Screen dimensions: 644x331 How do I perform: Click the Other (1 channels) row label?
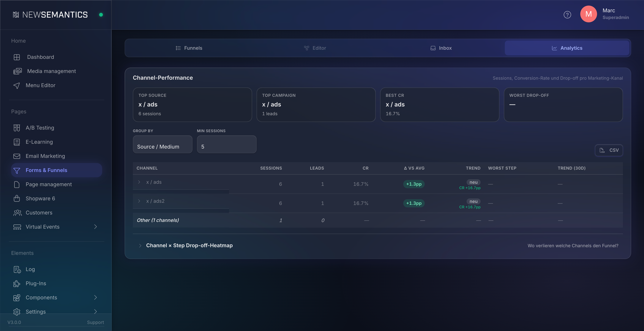point(158,220)
